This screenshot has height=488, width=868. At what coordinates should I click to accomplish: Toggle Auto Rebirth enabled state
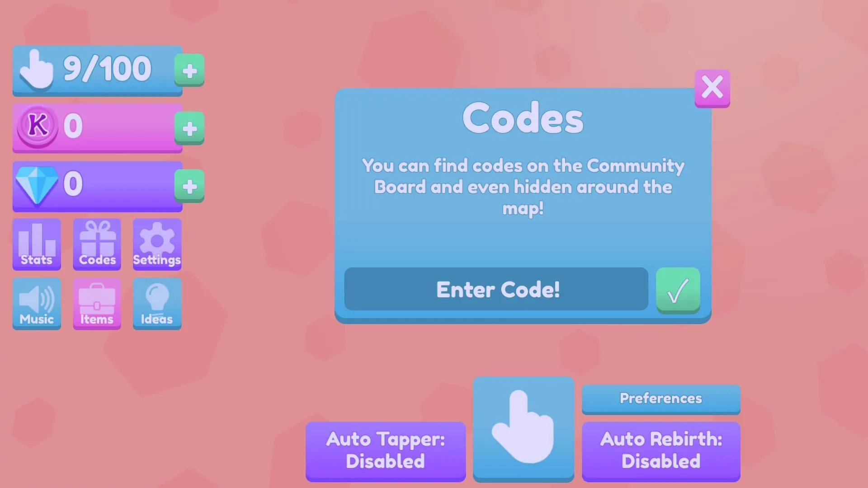660,450
